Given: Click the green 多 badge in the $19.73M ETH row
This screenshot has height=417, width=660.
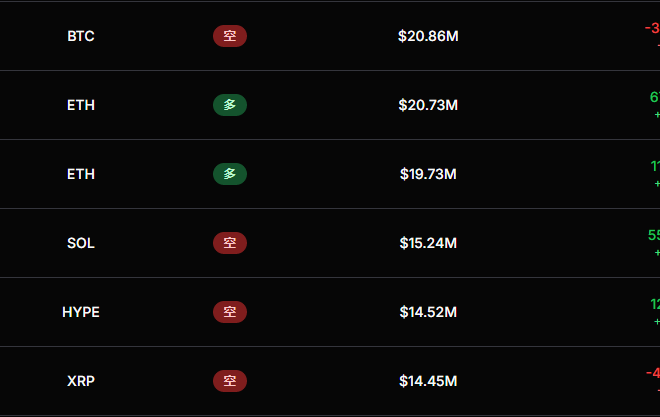Looking at the screenshot, I should [230, 174].
